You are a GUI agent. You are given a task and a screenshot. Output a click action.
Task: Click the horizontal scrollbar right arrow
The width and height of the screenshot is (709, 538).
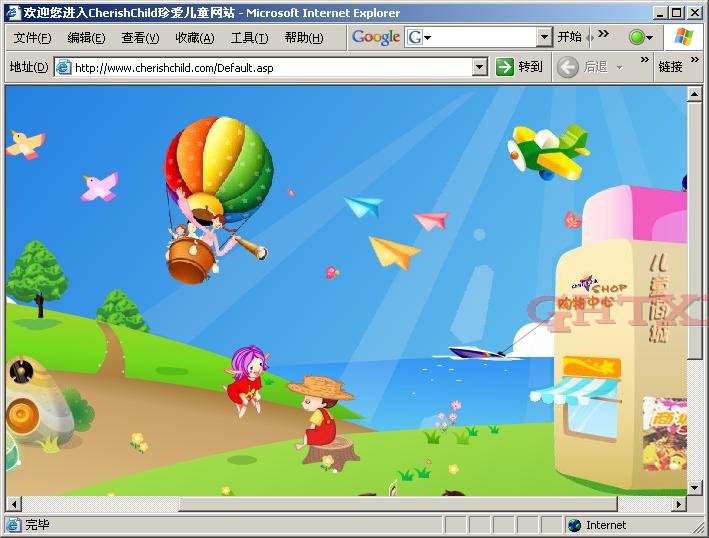click(x=678, y=504)
